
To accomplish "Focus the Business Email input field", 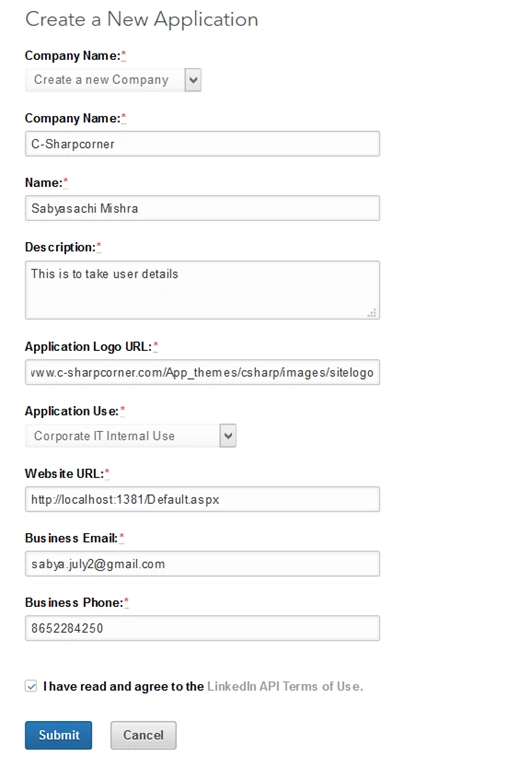I will [x=202, y=564].
